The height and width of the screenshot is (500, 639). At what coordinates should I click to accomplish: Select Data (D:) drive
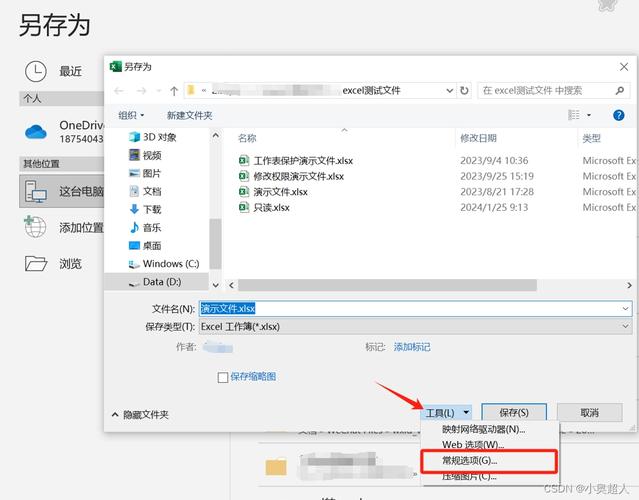coord(155,282)
